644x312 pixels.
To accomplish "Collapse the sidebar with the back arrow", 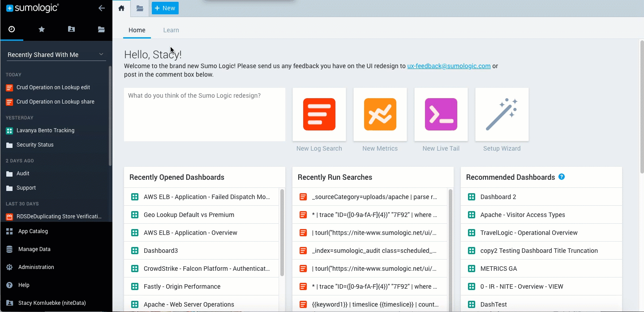I will point(102,8).
